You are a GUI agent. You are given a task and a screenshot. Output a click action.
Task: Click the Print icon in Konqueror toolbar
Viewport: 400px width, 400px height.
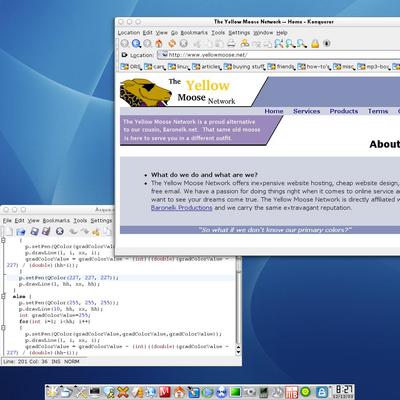(x=231, y=43)
